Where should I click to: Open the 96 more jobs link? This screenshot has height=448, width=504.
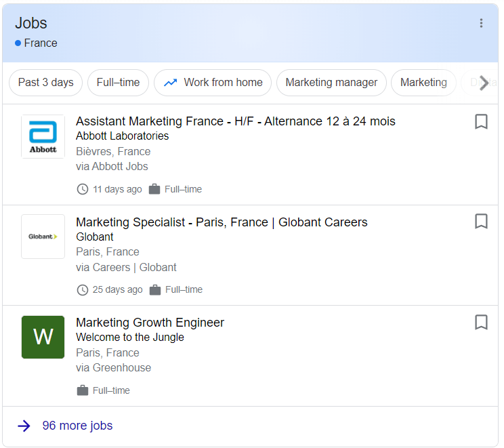tap(77, 426)
